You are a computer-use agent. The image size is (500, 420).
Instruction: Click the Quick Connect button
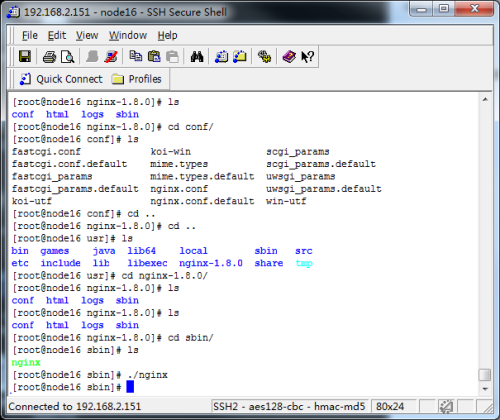click(x=61, y=79)
